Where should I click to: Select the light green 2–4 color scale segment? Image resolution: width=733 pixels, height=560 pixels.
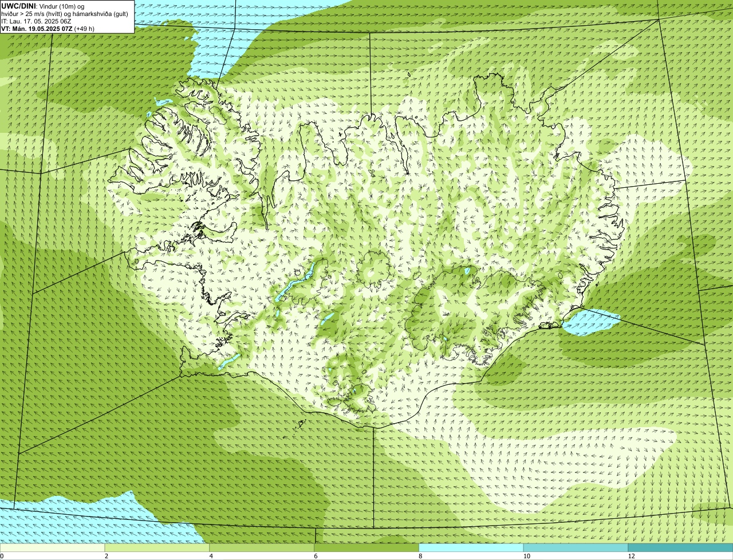point(157,547)
